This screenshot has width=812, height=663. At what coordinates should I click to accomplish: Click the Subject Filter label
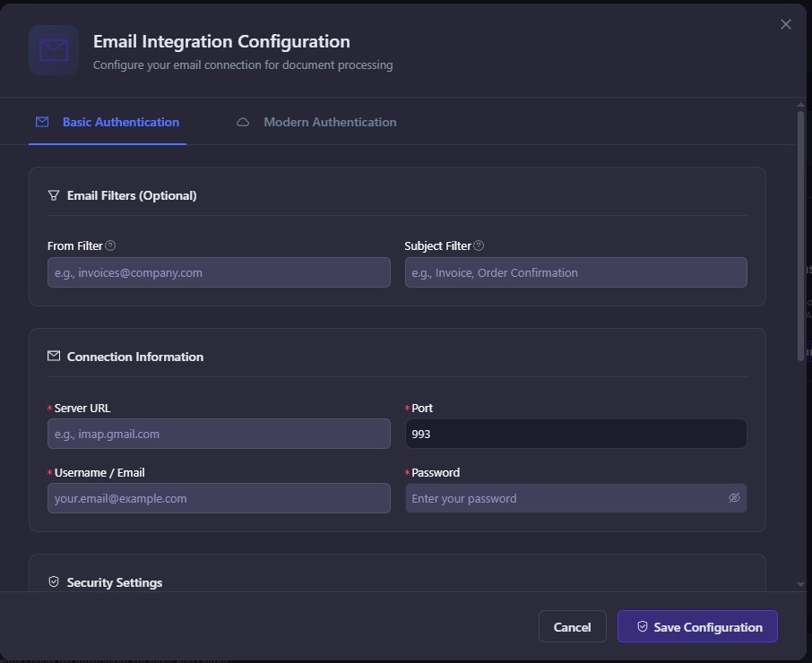(438, 245)
